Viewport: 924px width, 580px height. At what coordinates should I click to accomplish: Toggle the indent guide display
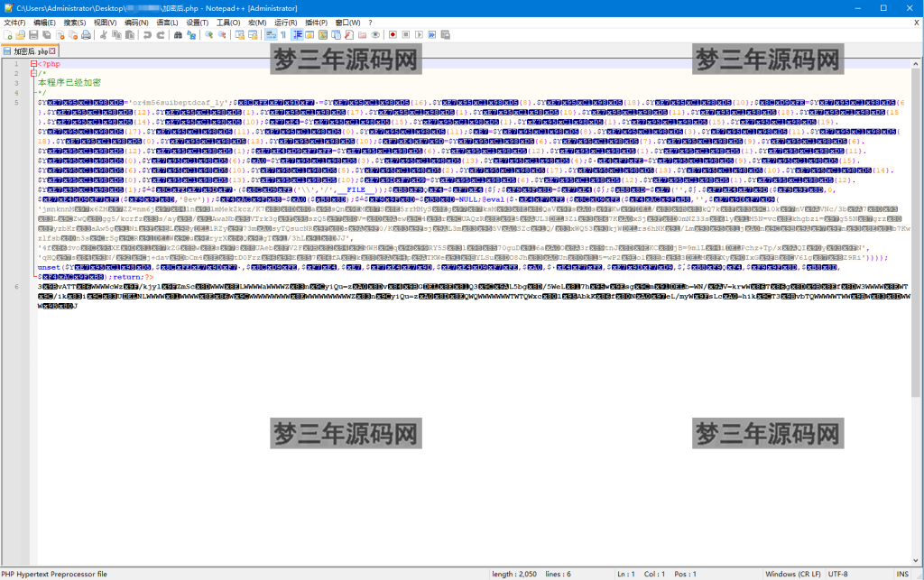(298, 35)
